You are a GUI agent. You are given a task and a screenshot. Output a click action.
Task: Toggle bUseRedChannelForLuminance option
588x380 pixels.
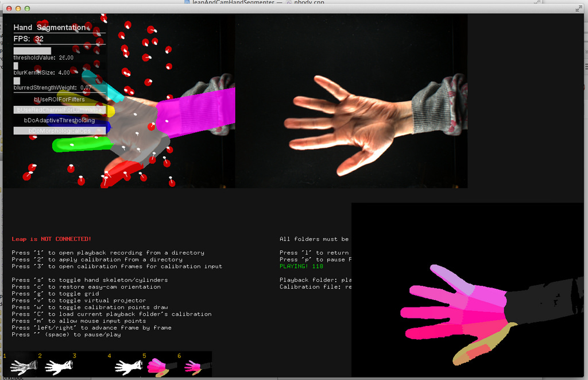[60, 110]
